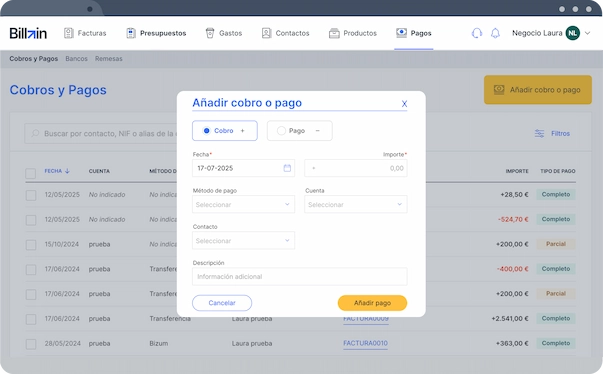This screenshot has width=603, height=374.
Task: Click the FECHA sort arrow icon
Action: click(x=67, y=171)
